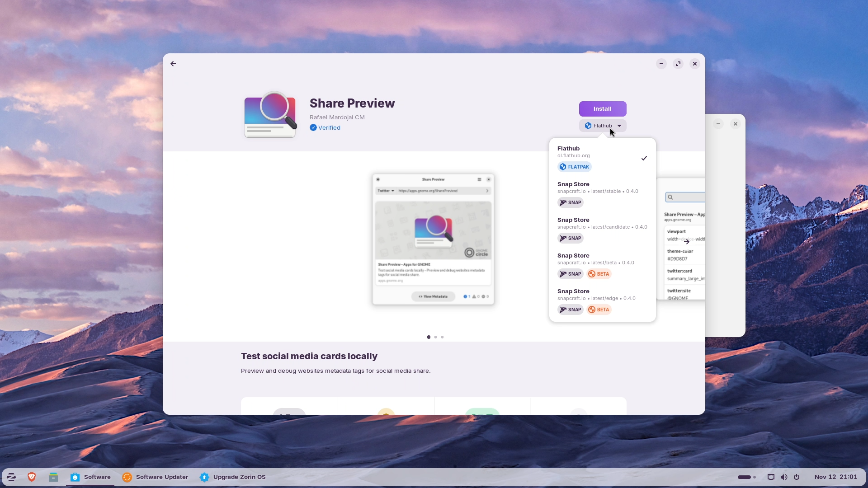868x488 pixels.
Task: Open the Zorin menu in the taskbar
Action: (11, 477)
